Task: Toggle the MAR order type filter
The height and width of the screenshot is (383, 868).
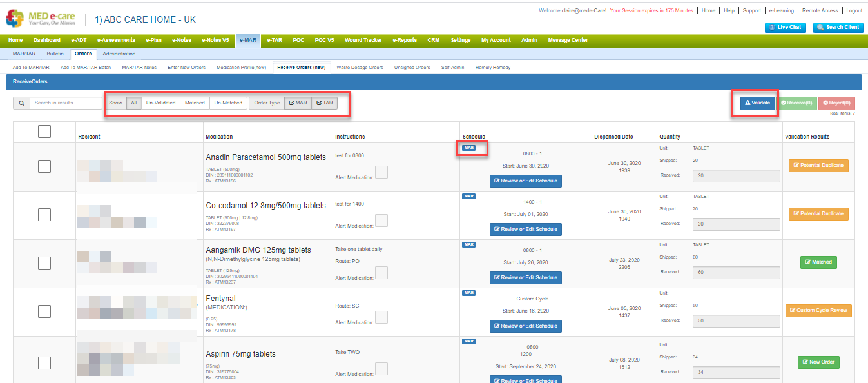Action: [298, 103]
